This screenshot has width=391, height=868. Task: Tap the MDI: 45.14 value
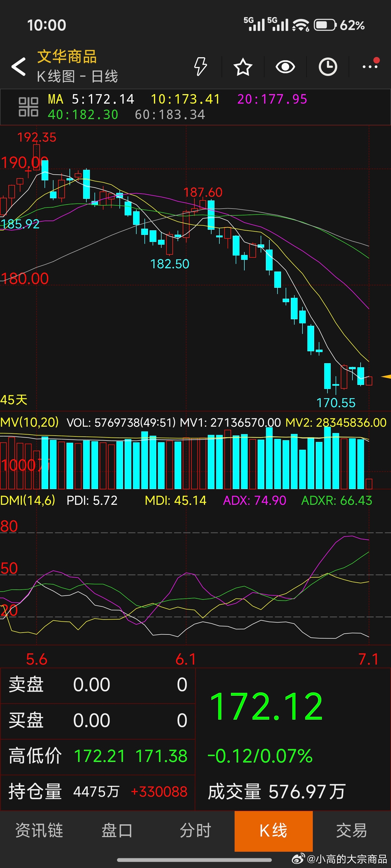[175, 500]
